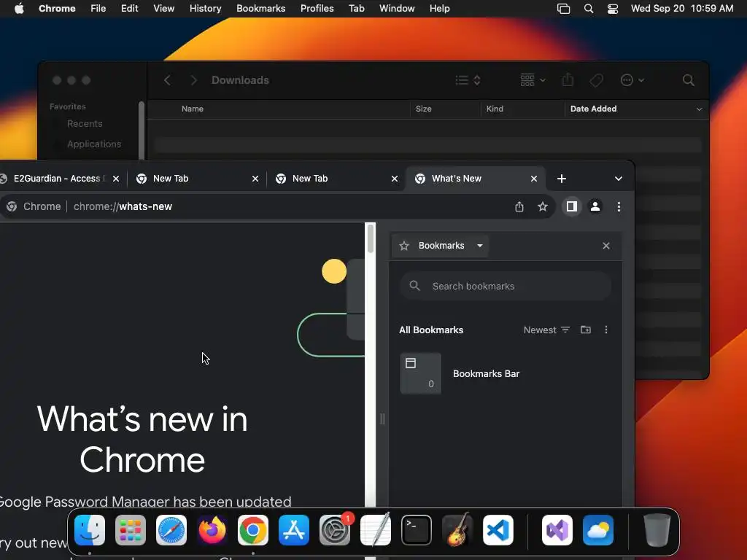Launch Firefox from the Dock
This screenshot has height=560, width=747.
click(212, 530)
